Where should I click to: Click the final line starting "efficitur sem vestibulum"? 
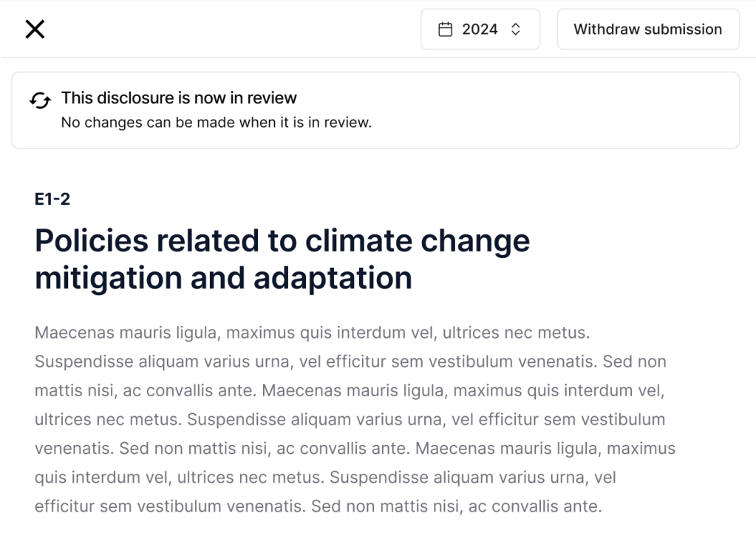coord(319,506)
